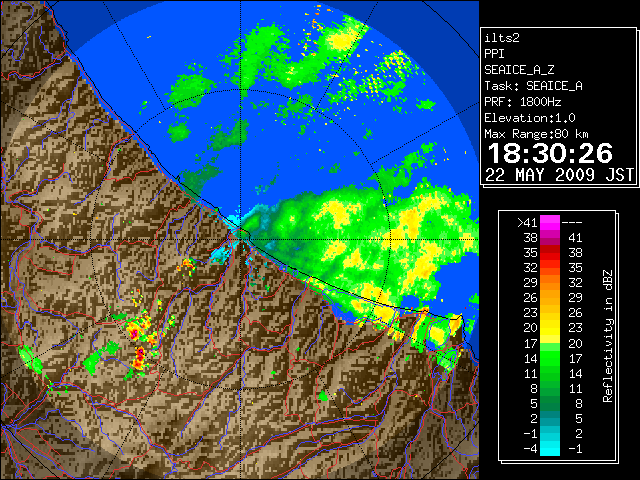This screenshot has width=640, height=480.
Task: Click the "18:30:26" timestamp
Action: [x=550, y=153]
